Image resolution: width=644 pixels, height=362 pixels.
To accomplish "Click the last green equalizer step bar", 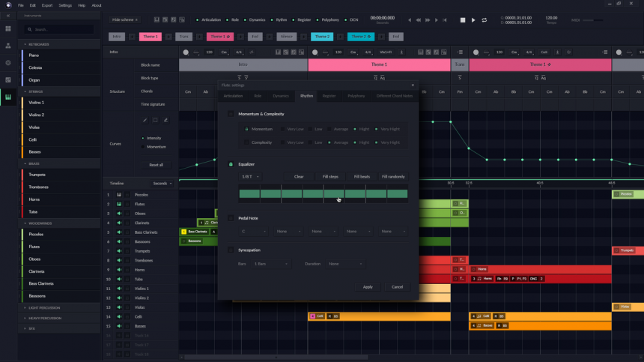I will (x=398, y=193).
